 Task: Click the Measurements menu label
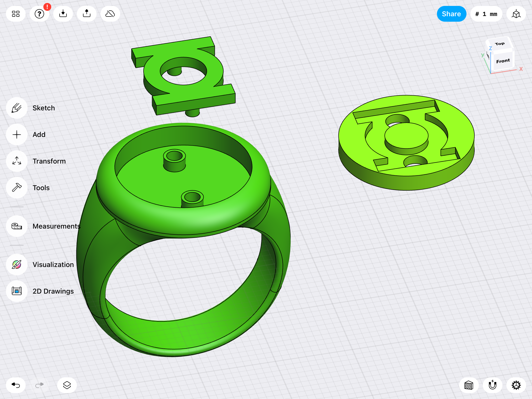pyautogui.click(x=56, y=226)
